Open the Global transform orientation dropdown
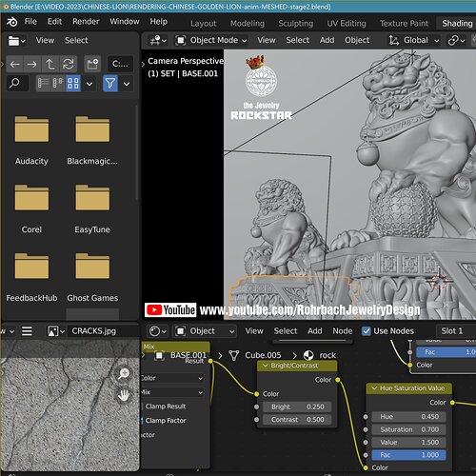The width and height of the screenshot is (476, 476). [x=414, y=40]
